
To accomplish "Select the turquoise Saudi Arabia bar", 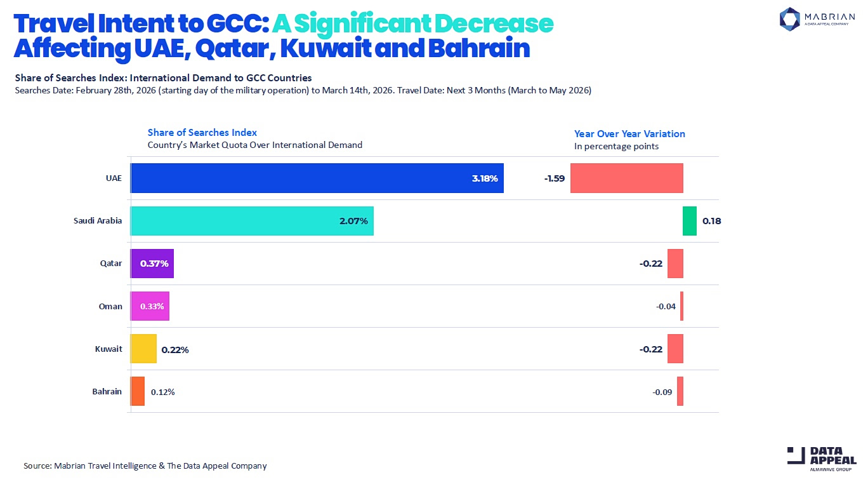I will [252, 221].
